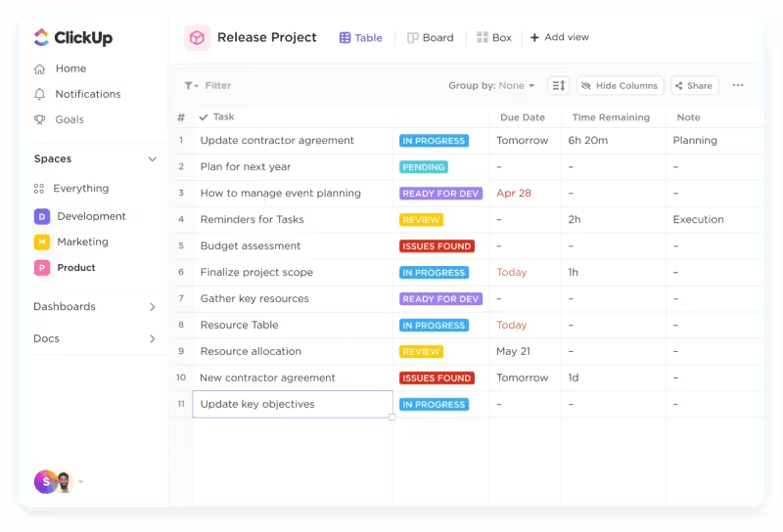Open Goals in the sidebar
783x532 pixels.
69,119
